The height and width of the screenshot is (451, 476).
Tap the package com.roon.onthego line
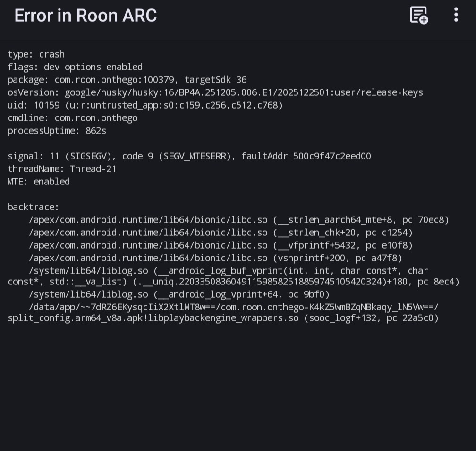point(127,80)
